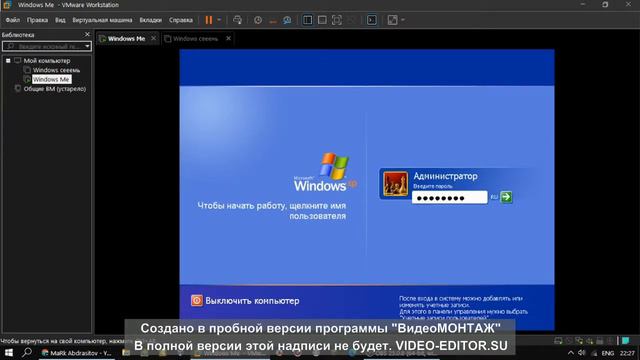Image resolution: width=640 pixels, height=360 pixels.
Task: Click the RU keyboard layout indicator
Action: 494,197
